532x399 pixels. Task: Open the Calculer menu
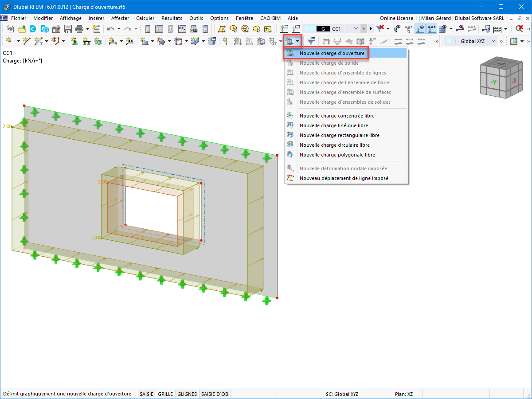(145, 18)
